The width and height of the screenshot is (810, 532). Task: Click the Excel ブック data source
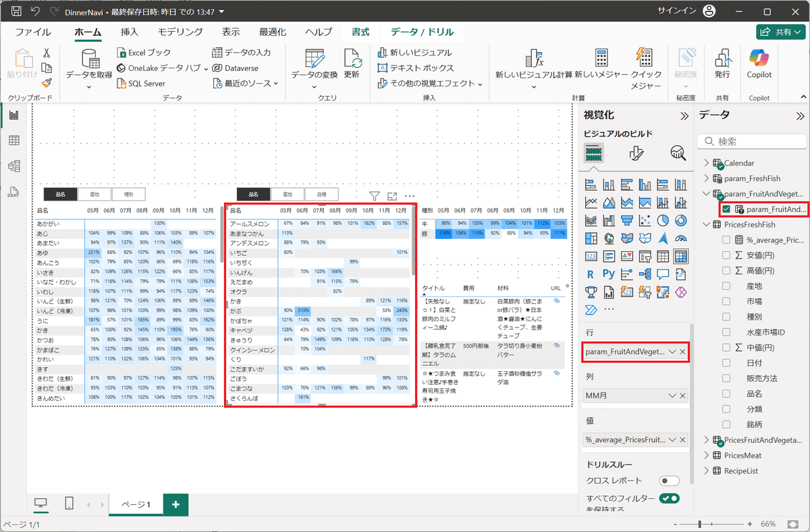[144, 53]
